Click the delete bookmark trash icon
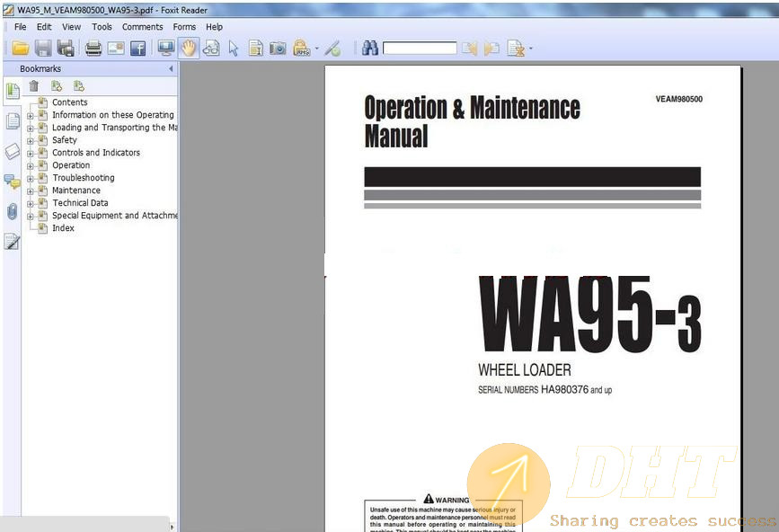The height and width of the screenshot is (532, 779). coord(34,86)
